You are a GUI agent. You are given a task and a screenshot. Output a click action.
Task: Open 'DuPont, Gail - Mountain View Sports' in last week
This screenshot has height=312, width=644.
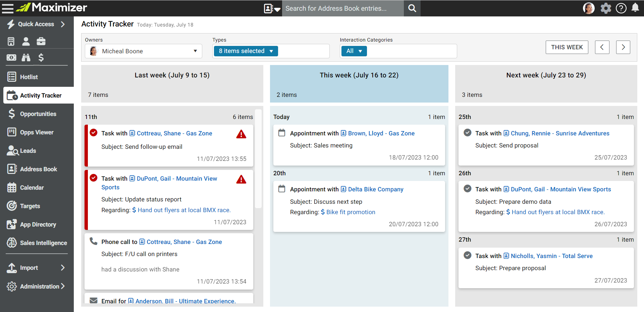159,183
